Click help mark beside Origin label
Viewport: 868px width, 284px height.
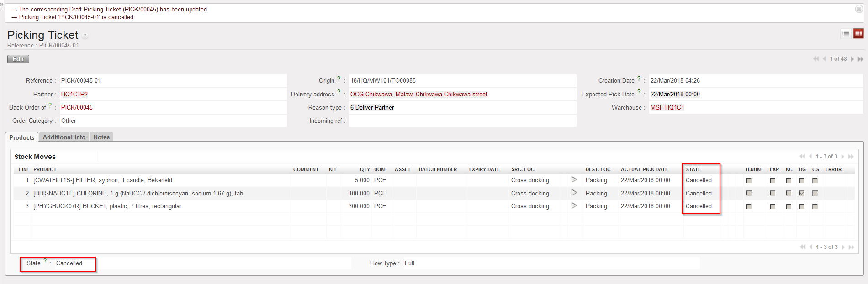tap(339, 79)
